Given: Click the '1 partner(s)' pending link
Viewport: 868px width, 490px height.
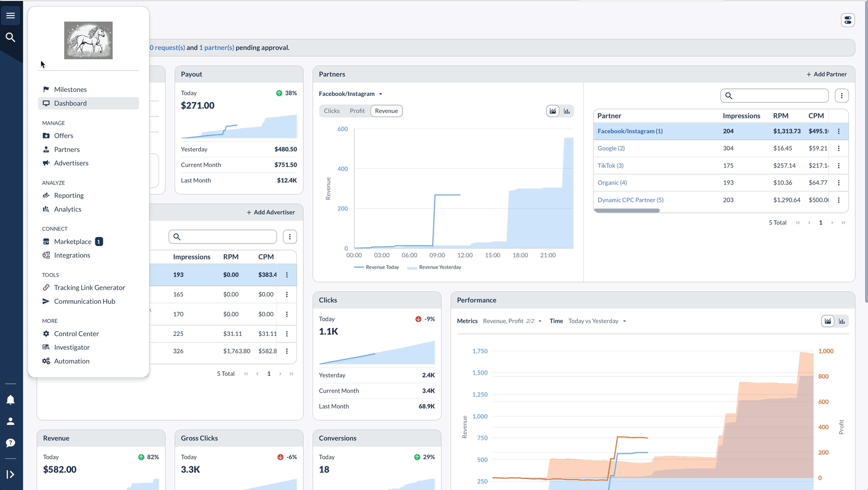Looking at the screenshot, I should [x=217, y=48].
